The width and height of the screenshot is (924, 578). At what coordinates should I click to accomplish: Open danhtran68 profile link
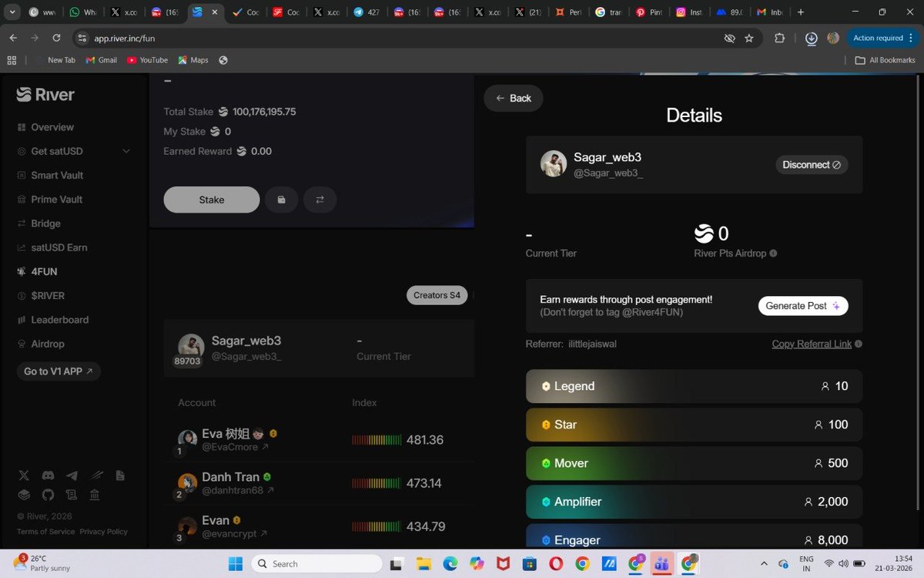pyautogui.click(x=238, y=490)
